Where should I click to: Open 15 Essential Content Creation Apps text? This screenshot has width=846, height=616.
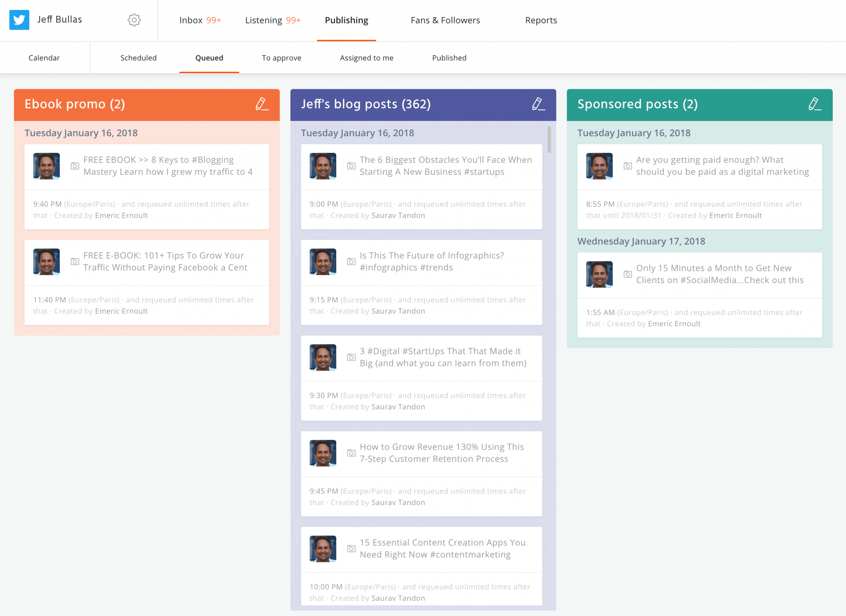coord(442,549)
